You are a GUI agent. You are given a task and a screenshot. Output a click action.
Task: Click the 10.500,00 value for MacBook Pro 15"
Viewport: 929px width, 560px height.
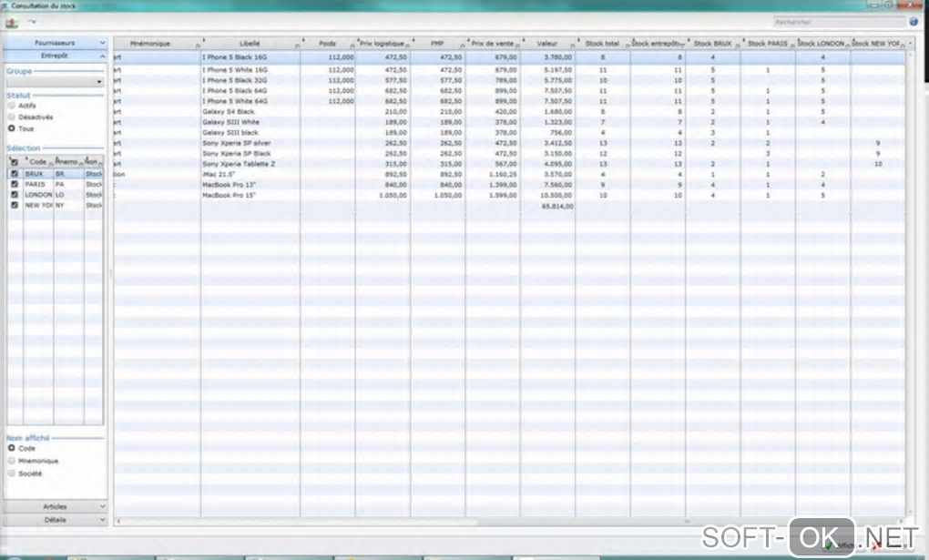click(x=556, y=195)
